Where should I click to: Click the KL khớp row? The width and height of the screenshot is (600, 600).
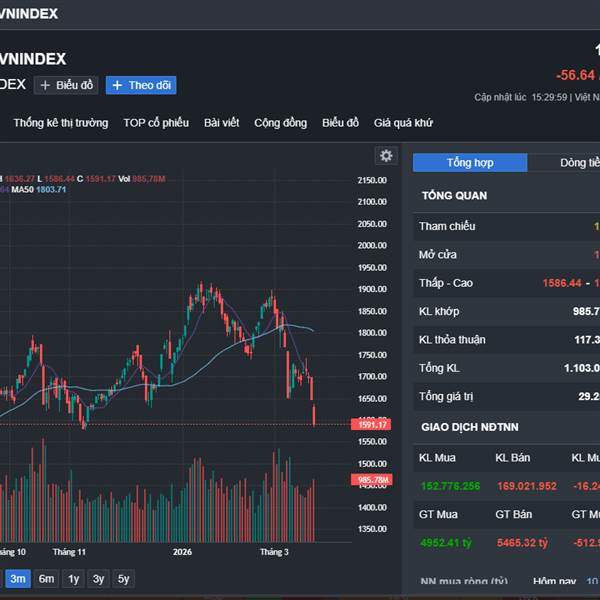coord(507,311)
